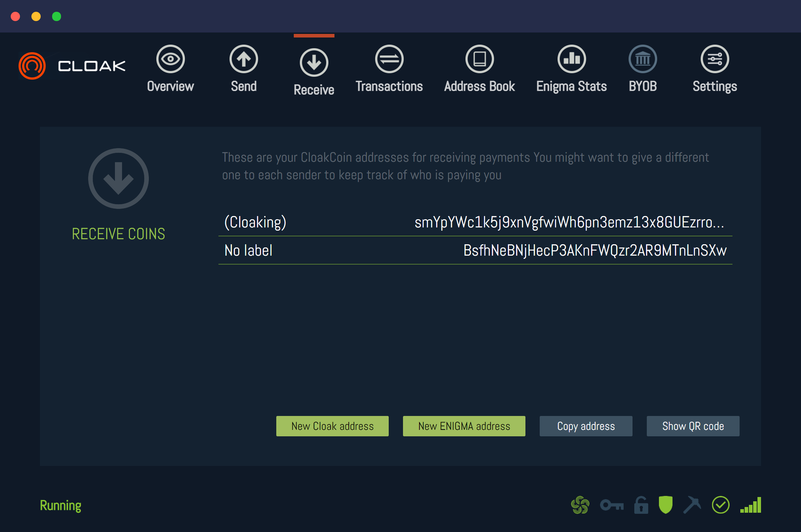801x532 pixels.
Task: Open the Overview eye icon
Action: 171,59
